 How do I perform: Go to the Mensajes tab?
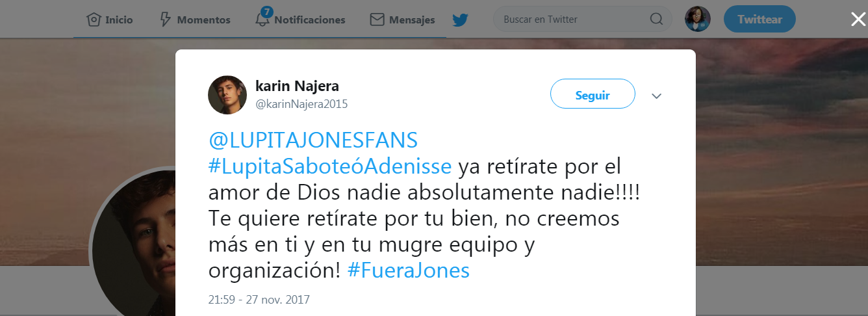click(x=412, y=20)
